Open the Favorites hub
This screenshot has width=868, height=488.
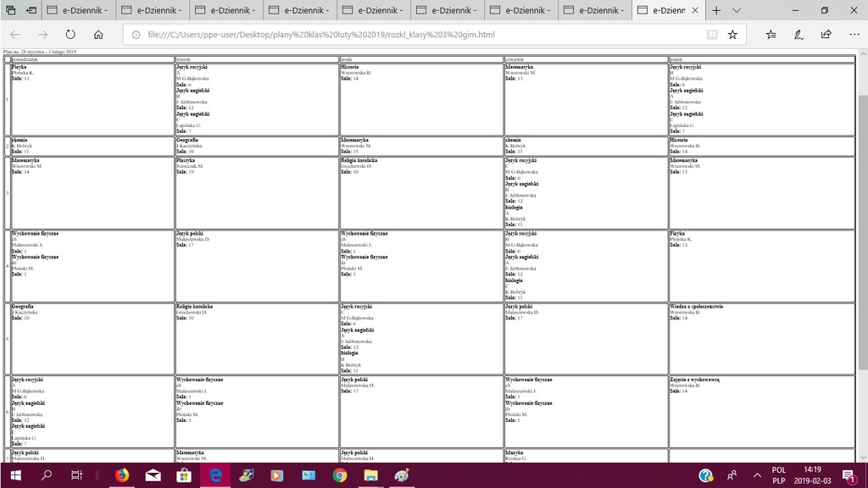coord(771,35)
